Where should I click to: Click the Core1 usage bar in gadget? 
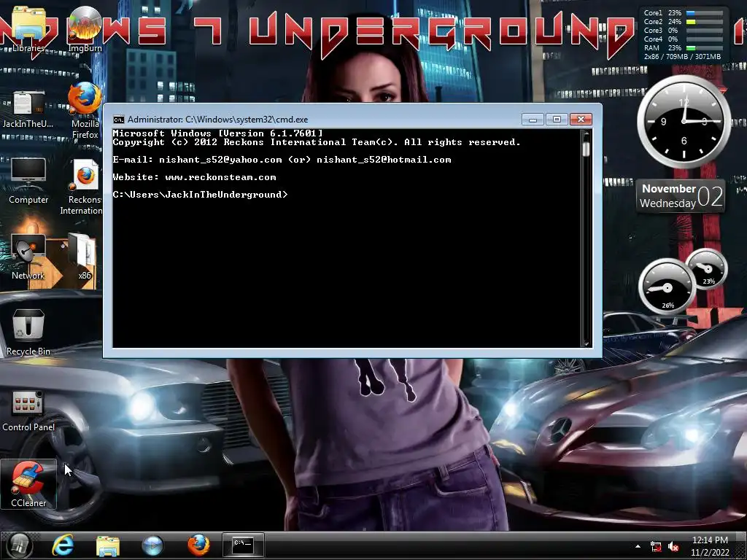[x=704, y=13]
